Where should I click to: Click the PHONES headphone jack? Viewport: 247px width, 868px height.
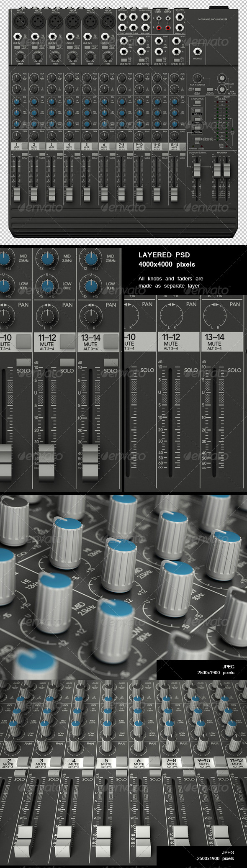[x=197, y=52]
